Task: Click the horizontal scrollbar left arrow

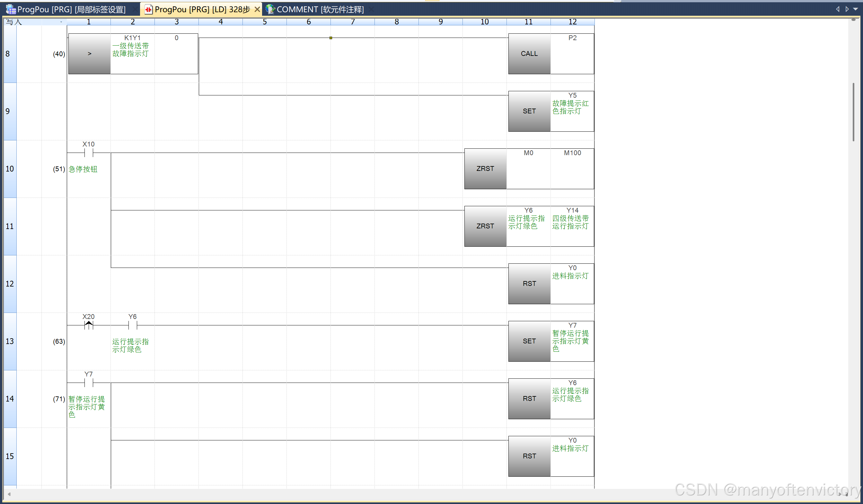Action: click(9, 494)
